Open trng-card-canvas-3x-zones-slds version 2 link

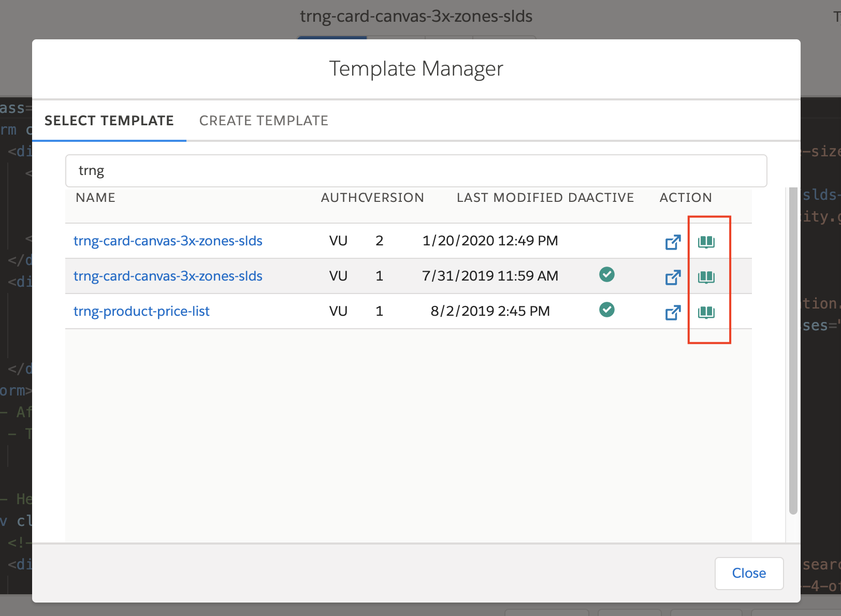click(168, 241)
